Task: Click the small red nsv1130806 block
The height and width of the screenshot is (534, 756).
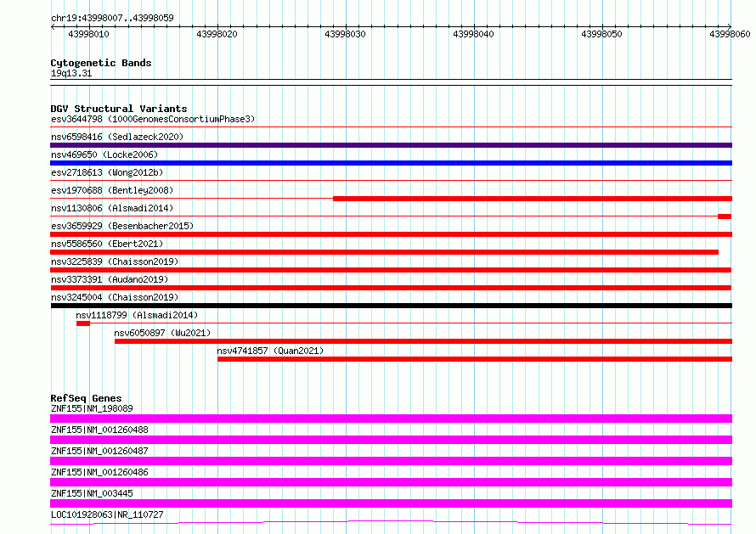Action: [725, 216]
